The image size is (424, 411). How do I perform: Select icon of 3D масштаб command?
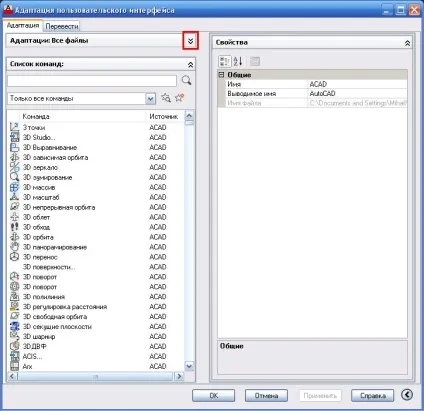point(14,197)
